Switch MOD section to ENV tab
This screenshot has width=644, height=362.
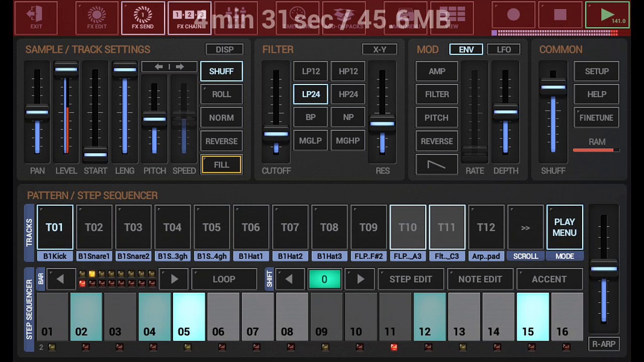pyautogui.click(x=466, y=50)
